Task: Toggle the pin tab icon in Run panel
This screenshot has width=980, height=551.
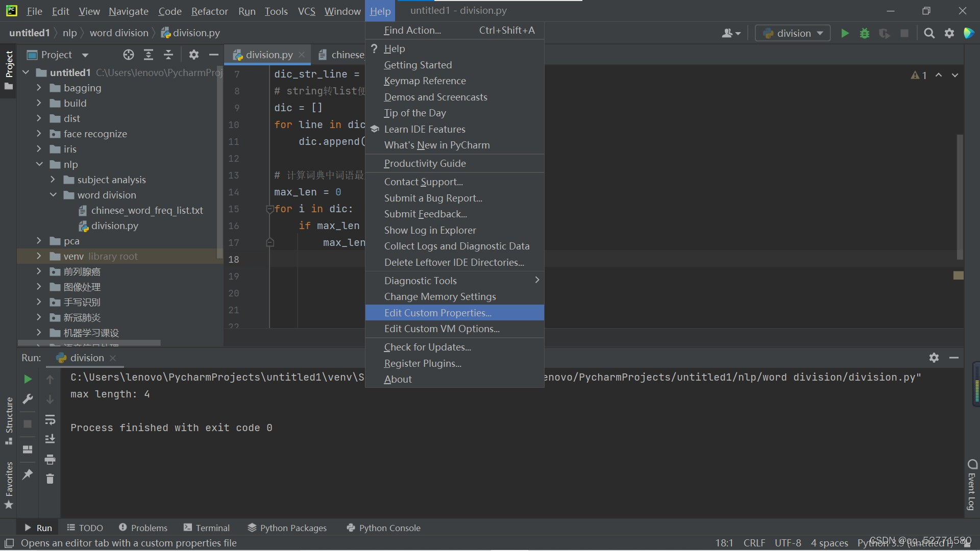Action: tap(28, 474)
